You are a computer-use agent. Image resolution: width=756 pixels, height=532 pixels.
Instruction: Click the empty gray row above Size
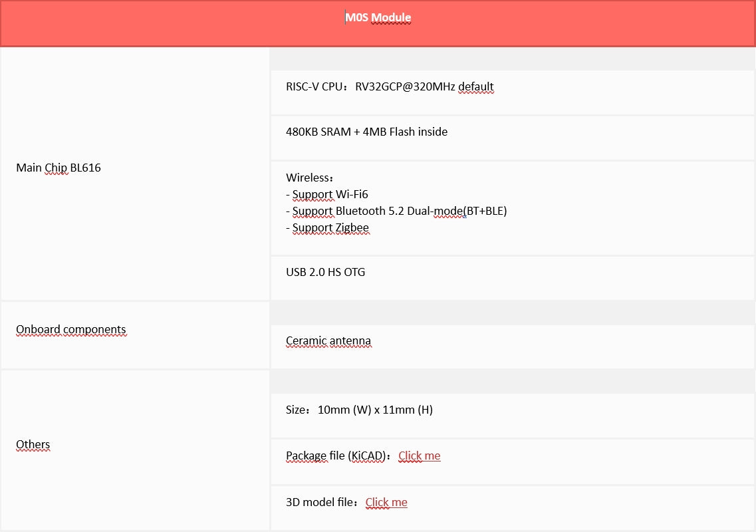[x=512, y=382]
